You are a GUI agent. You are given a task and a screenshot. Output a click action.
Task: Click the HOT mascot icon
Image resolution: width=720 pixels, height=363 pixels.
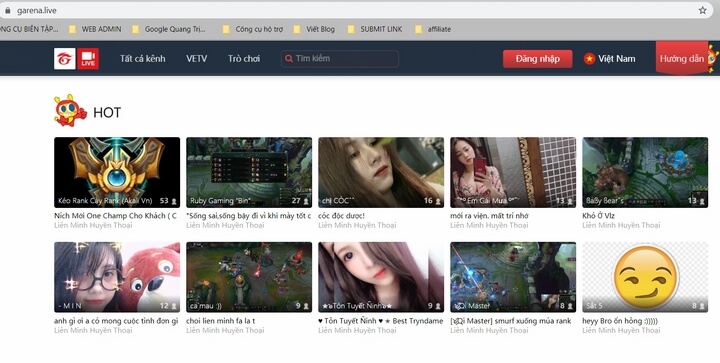coord(70,111)
